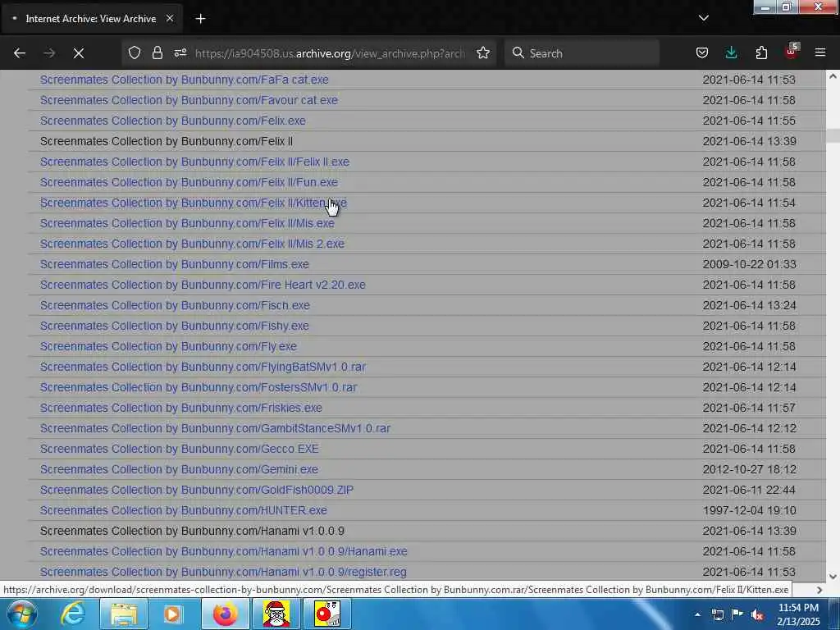This screenshot has width=840, height=630.
Task: Launch Internet Explorer from taskbar
Action: click(73, 614)
